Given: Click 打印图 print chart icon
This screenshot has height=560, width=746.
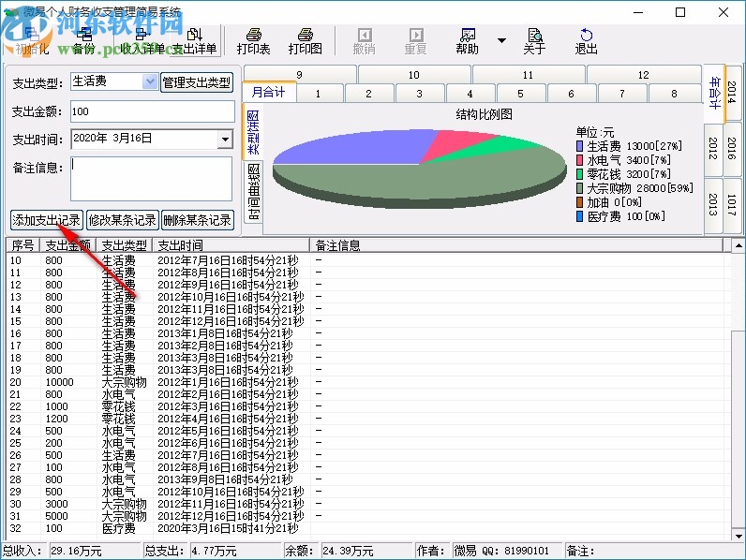Looking at the screenshot, I should pyautogui.click(x=305, y=40).
